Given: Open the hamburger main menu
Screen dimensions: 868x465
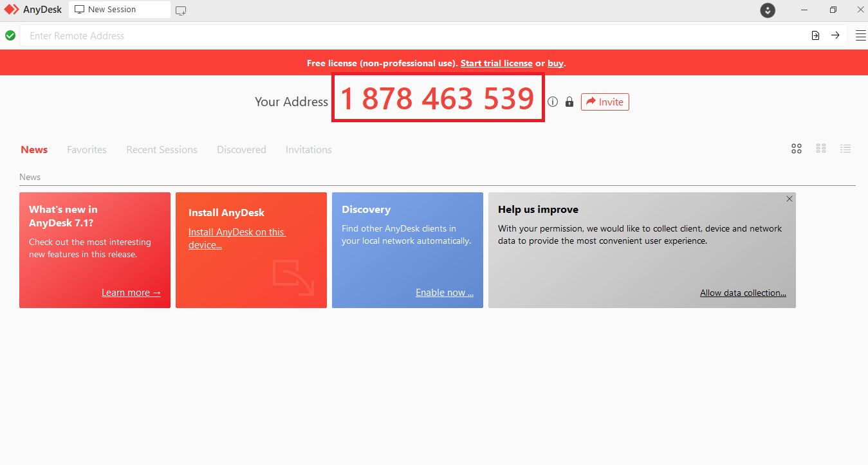Looking at the screenshot, I should coord(860,35).
